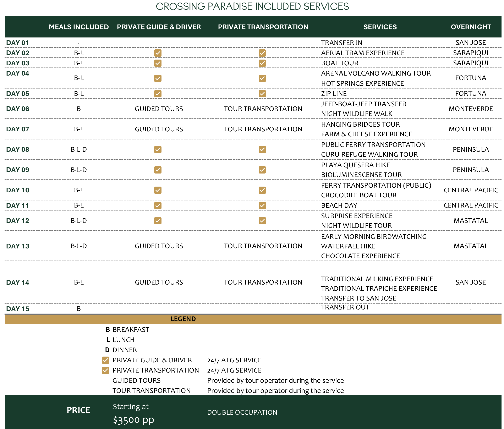Click Bioluminescense Tour service
Screen dimensions: 504x429
point(361,175)
